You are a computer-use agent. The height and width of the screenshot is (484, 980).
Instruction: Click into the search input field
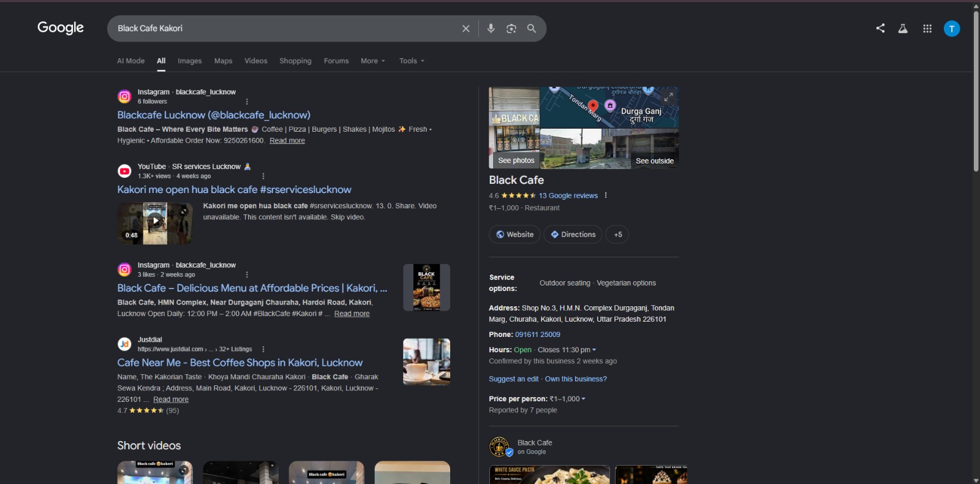pyautogui.click(x=285, y=29)
